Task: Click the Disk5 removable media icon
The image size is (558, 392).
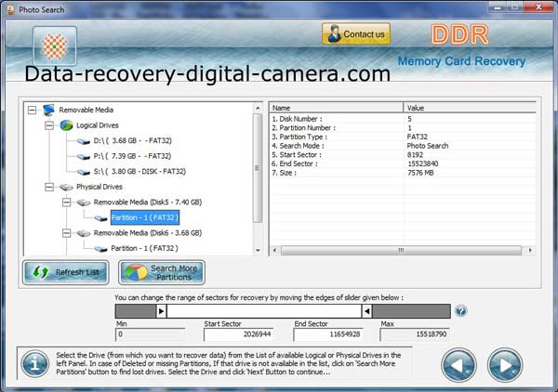Action: [x=84, y=203]
